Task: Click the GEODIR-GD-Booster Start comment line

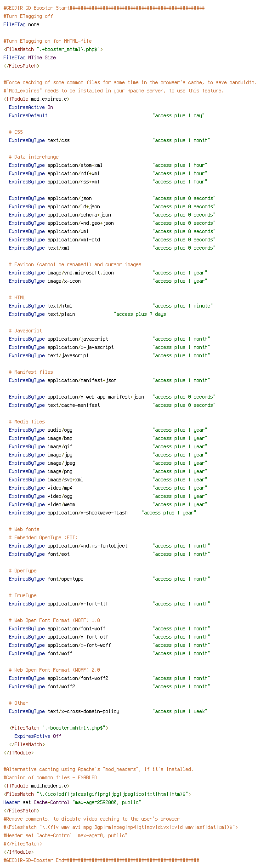Action: click(x=104, y=8)
